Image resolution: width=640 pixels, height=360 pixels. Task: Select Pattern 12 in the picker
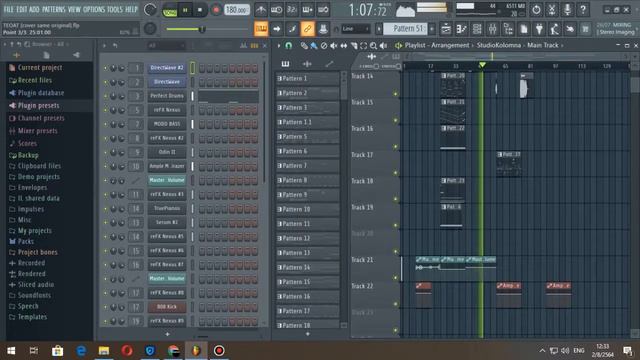click(308, 238)
